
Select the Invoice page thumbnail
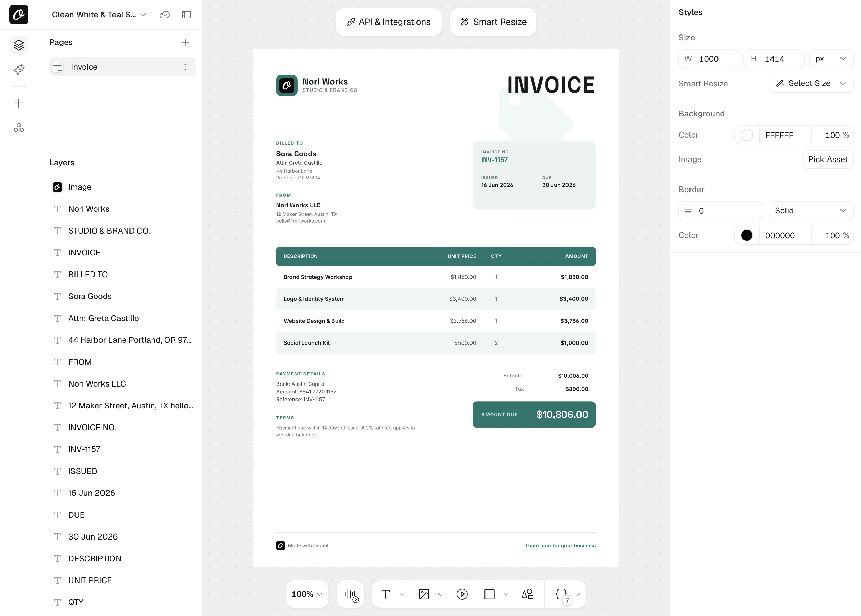tap(57, 67)
